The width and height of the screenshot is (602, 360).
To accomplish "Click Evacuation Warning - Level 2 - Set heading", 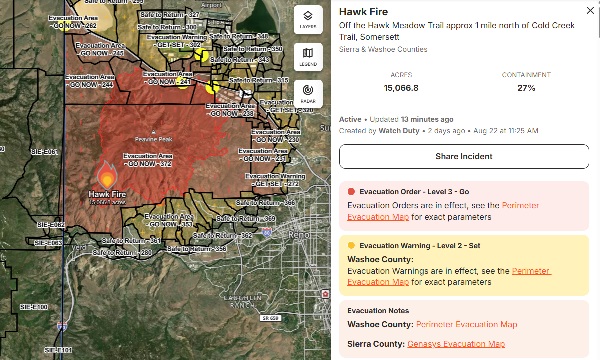I will [x=420, y=246].
